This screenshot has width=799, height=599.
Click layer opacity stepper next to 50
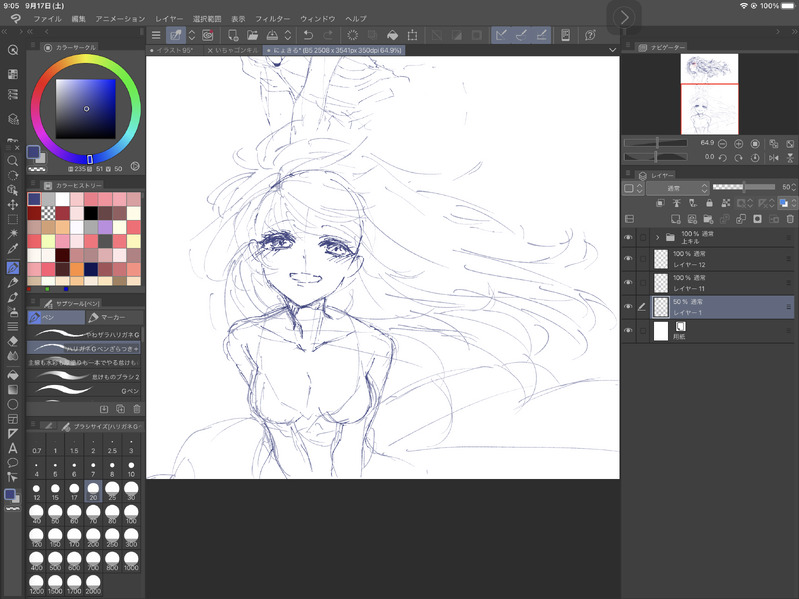coord(793,187)
